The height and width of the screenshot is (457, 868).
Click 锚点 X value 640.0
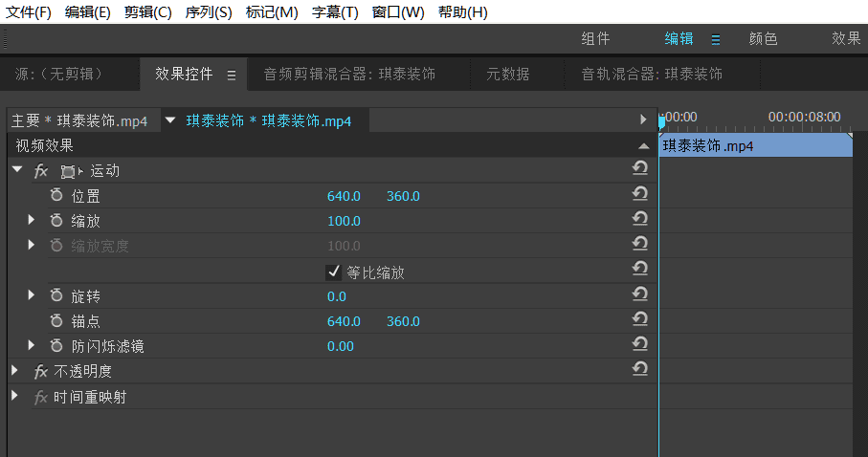point(344,321)
